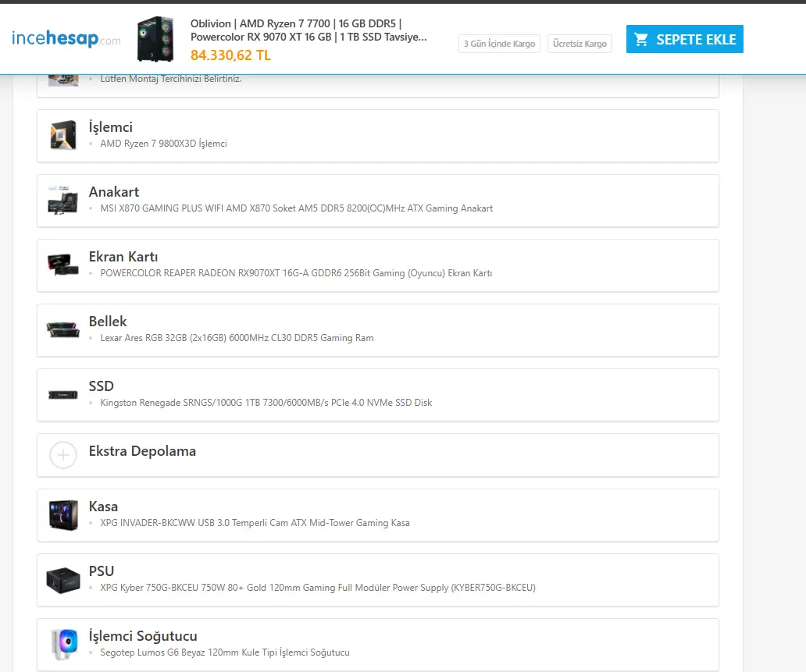Expand the SSD row heading

point(101,386)
